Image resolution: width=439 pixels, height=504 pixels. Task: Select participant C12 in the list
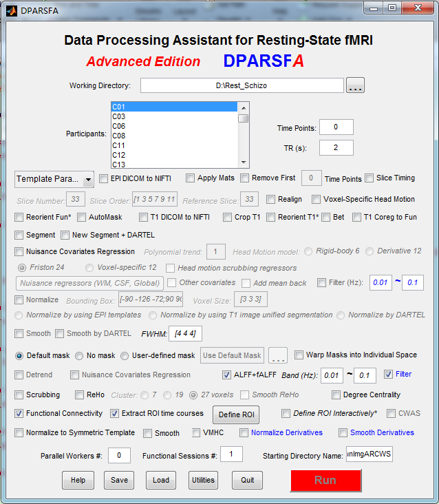(174, 155)
